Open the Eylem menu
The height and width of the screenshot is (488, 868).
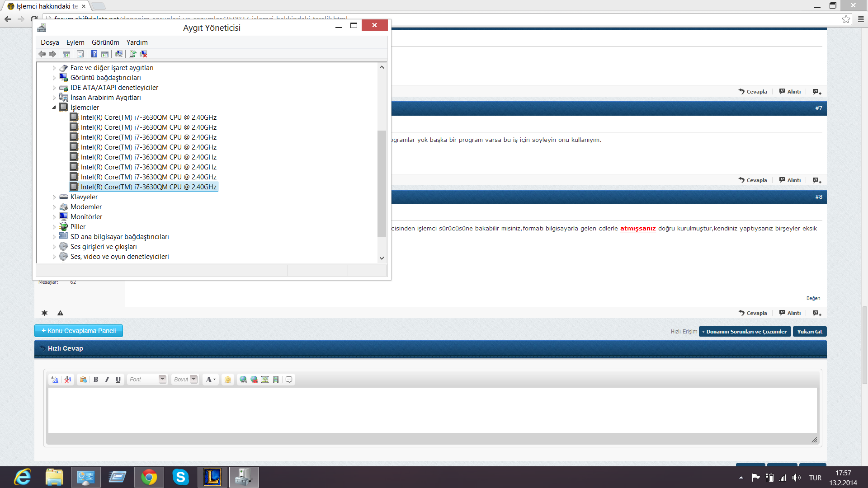[x=75, y=42]
